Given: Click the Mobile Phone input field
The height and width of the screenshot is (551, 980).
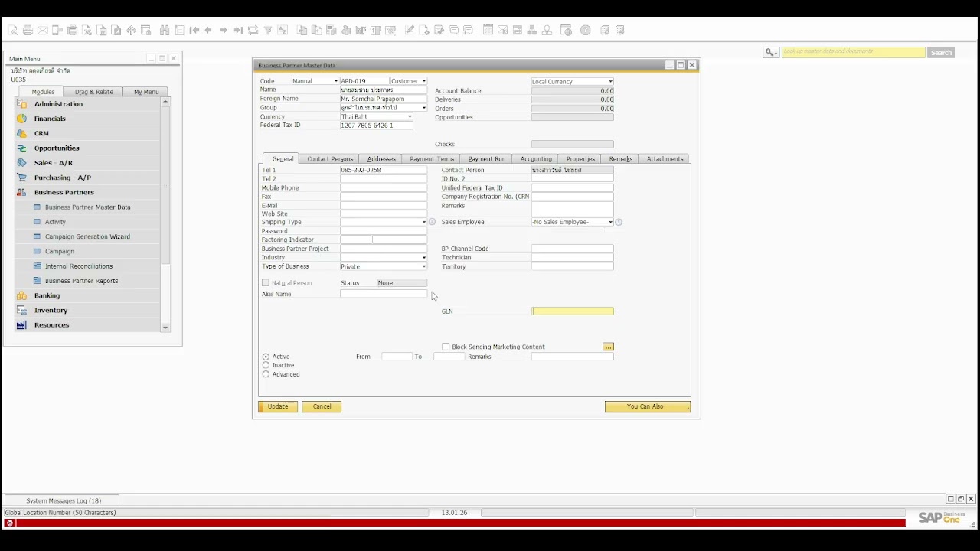Looking at the screenshot, I should [384, 187].
